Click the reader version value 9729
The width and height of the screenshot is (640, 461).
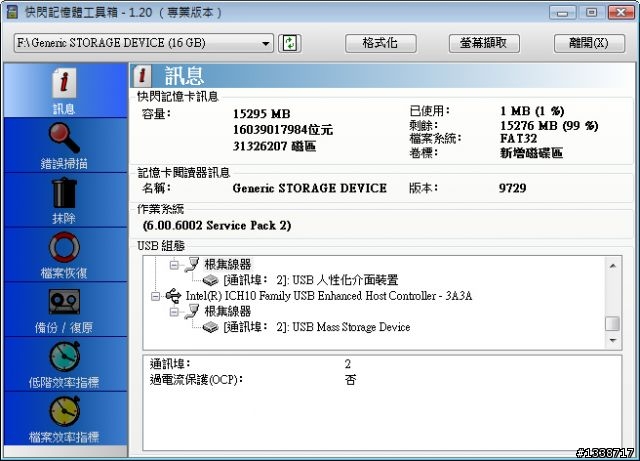coord(513,188)
